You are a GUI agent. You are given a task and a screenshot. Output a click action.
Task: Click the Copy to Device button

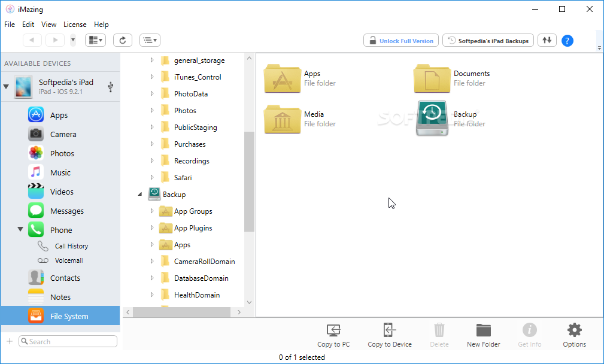tap(390, 335)
